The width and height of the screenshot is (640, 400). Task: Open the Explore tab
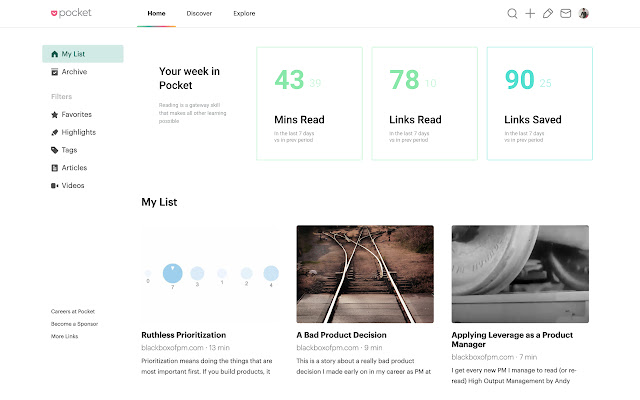point(244,13)
